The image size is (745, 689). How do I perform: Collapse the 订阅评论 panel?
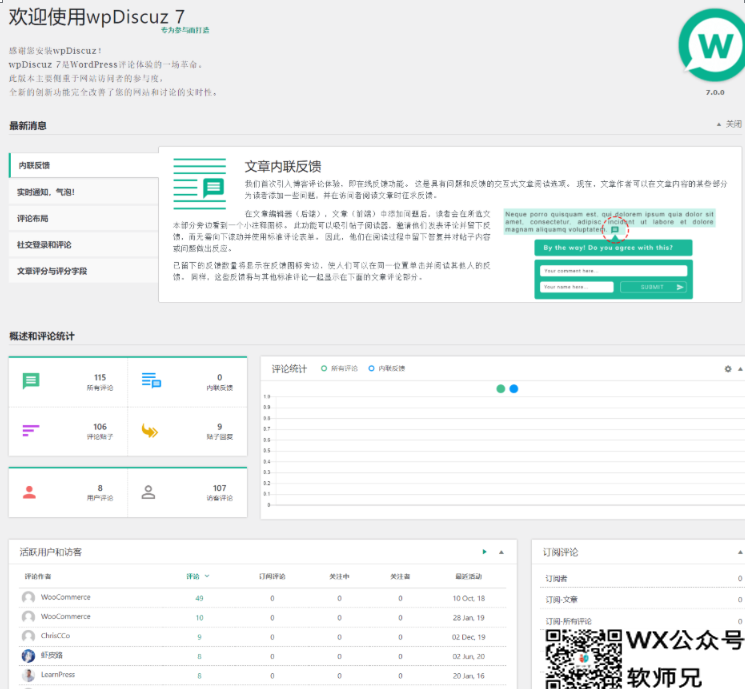(x=740, y=552)
